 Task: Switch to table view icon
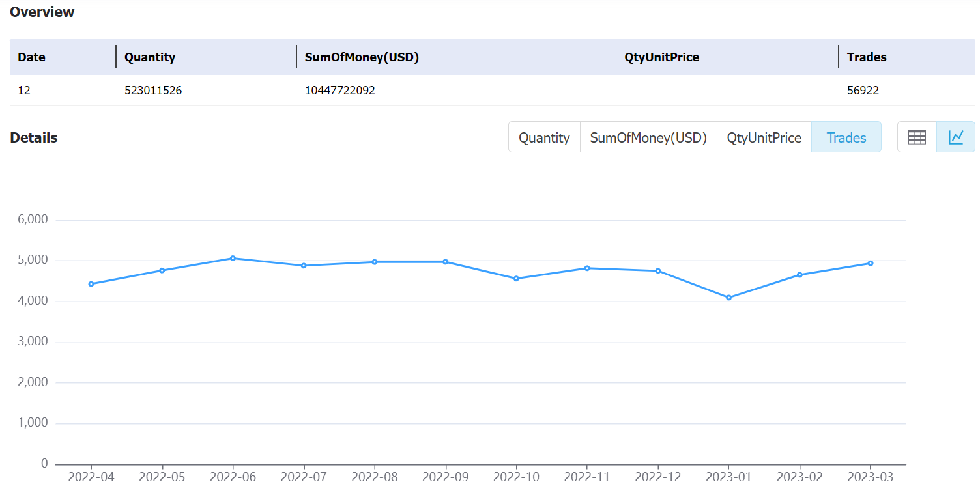(x=917, y=137)
